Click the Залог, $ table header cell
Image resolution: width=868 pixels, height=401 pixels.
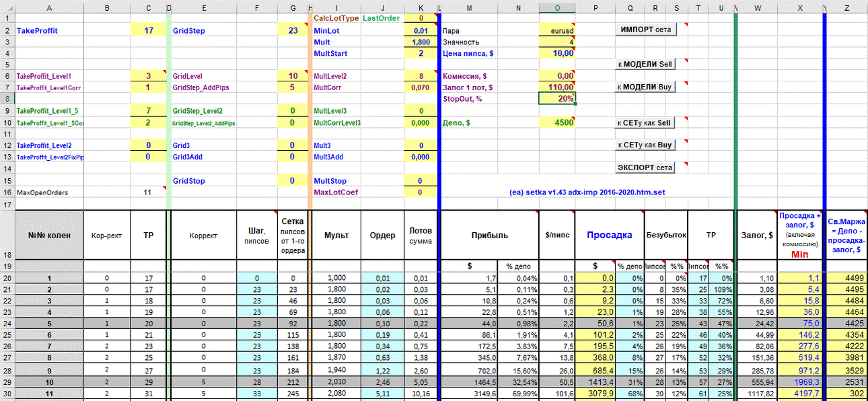click(757, 235)
